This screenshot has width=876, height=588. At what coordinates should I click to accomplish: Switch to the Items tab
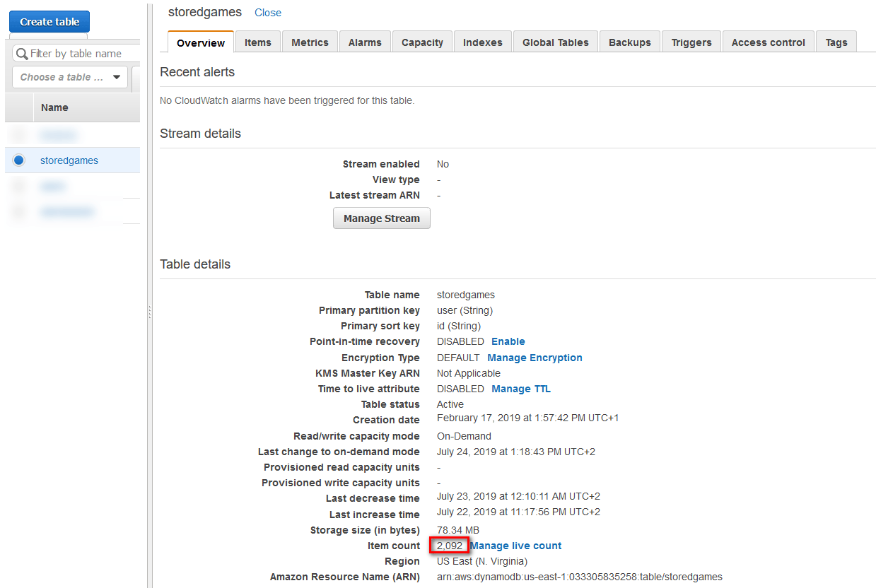click(x=258, y=42)
